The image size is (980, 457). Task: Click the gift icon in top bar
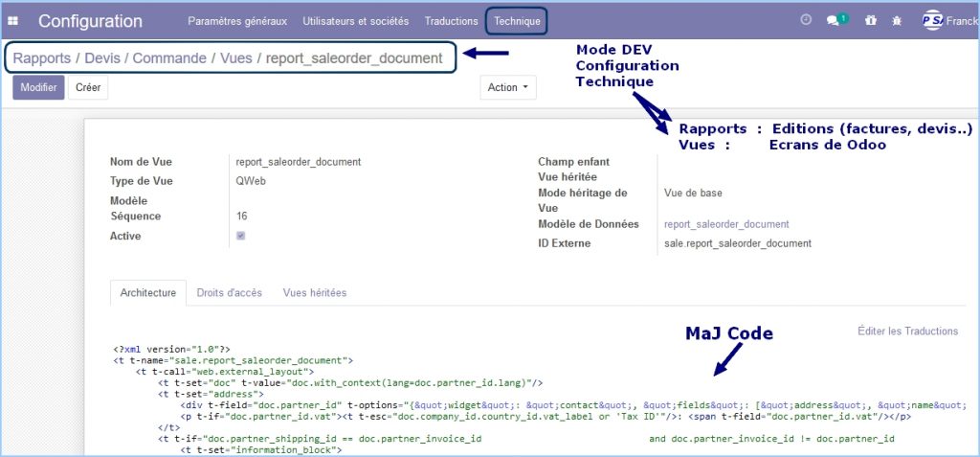[x=871, y=21]
